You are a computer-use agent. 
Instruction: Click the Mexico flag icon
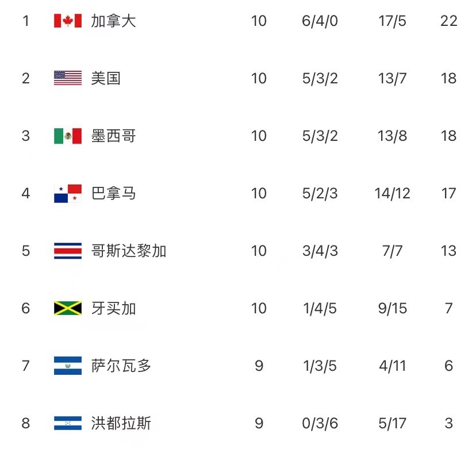(x=68, y=136)
